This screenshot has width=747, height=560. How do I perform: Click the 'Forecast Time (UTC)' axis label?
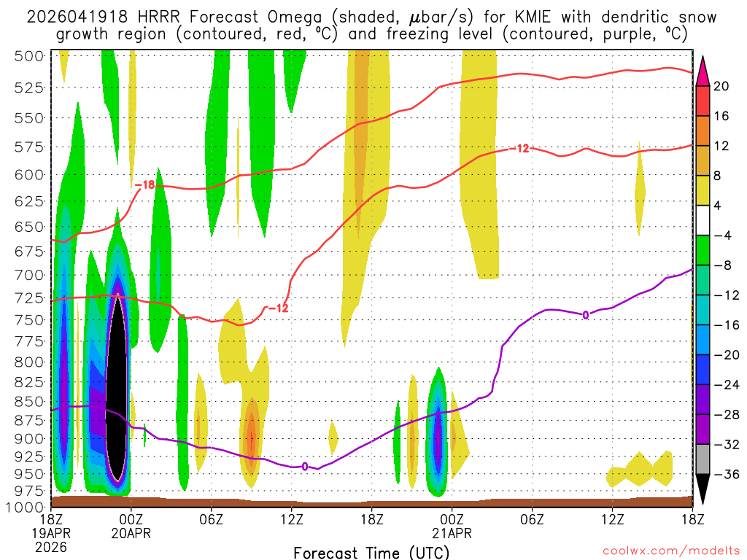[371, 553]
